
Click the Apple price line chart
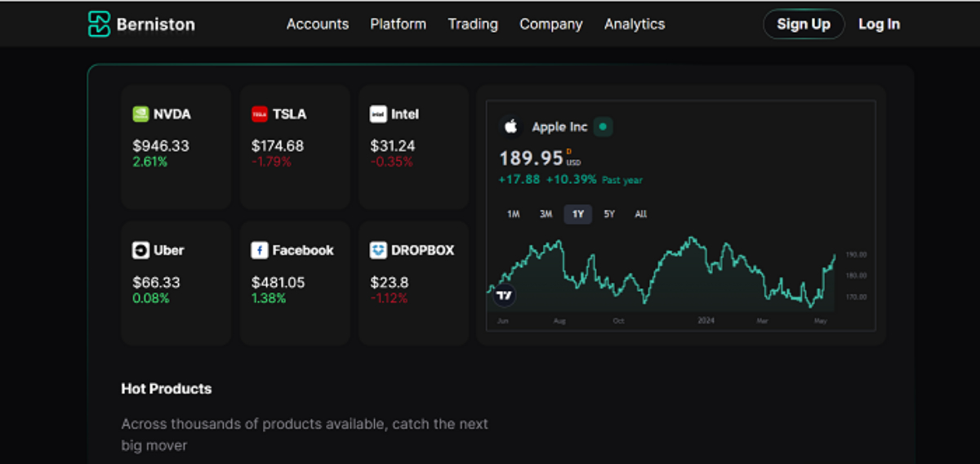[x=661, y=274]
